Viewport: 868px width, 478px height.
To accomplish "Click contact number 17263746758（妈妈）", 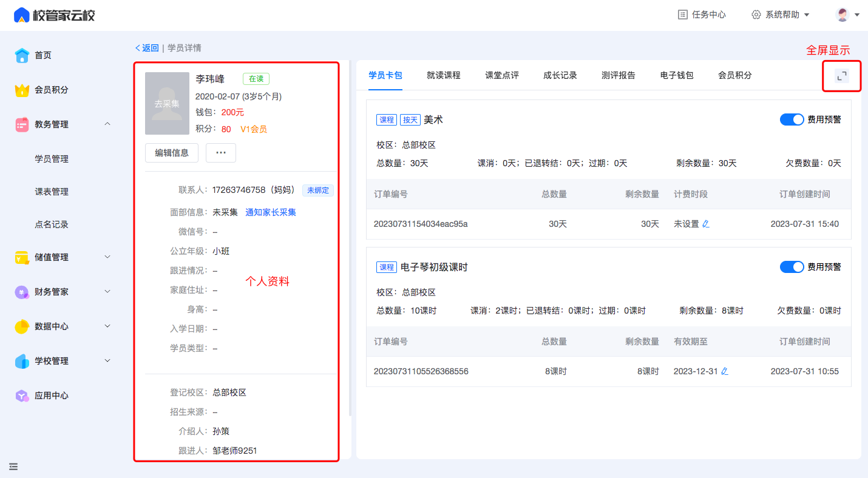I will pos(255,190).
